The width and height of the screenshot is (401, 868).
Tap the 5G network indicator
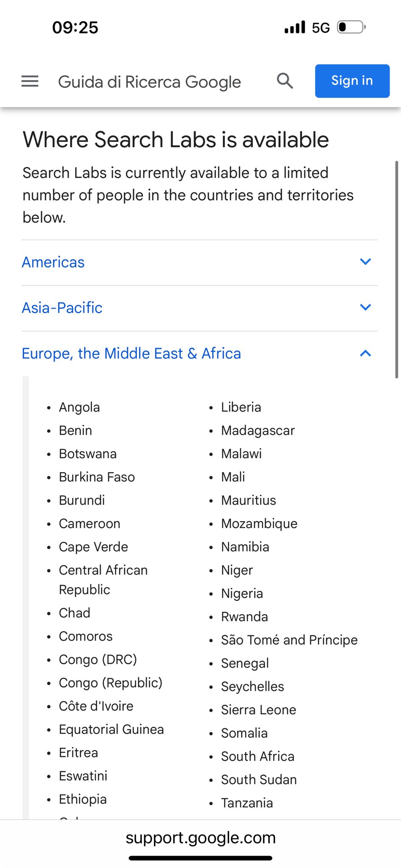pos(321,28)
